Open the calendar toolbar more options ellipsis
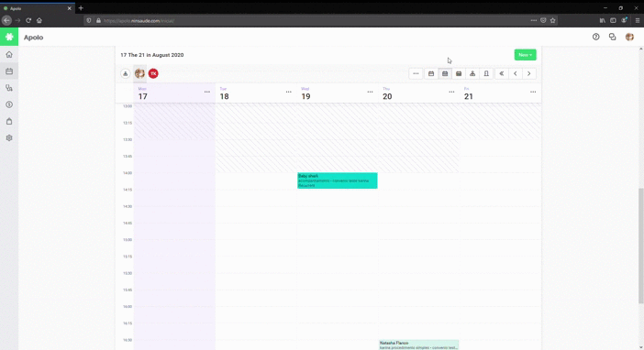644x350 pixels. coord(416,73)
